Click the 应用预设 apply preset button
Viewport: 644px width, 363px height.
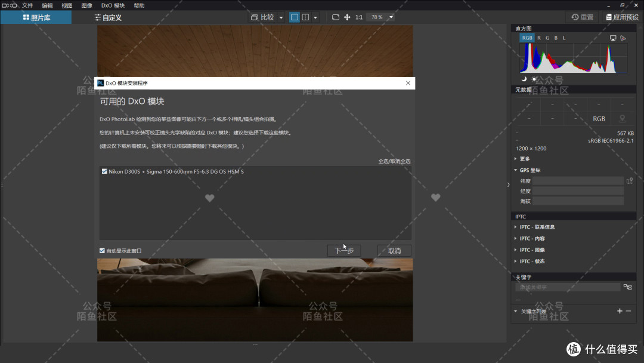tap(622, 17)
